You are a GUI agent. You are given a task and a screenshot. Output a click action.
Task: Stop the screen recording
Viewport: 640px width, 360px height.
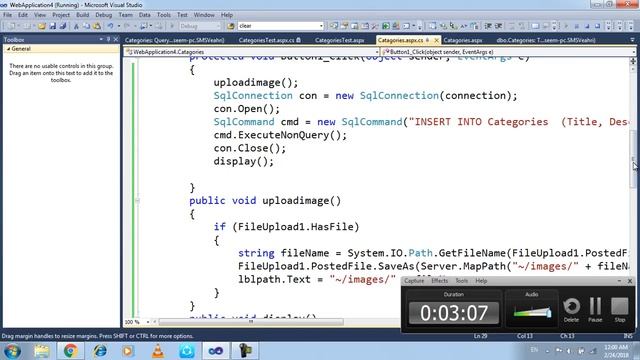click(620, 309)
